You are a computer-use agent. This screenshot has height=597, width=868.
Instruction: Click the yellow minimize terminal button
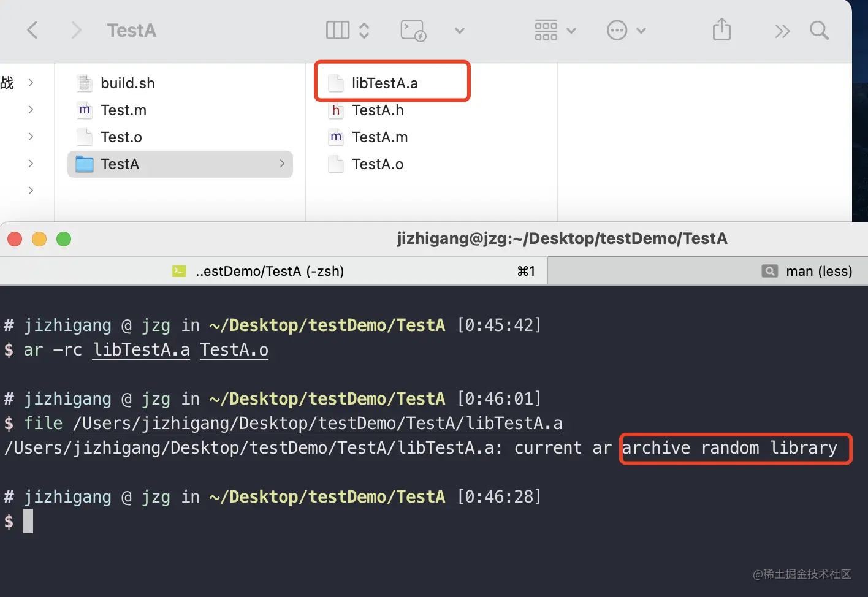tap(39, 239)
